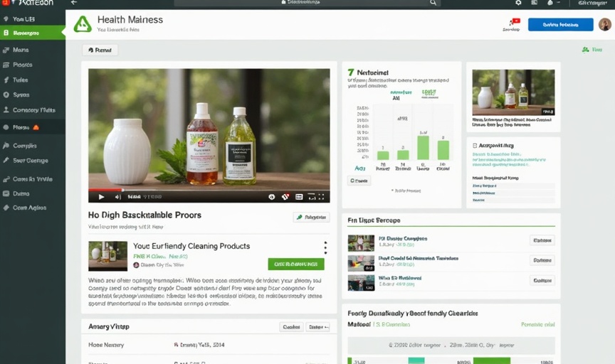The width and height of the screenshot is (615, 364).
Task: Select the diamond icon beside Com Agioo
Action: tap(6, 208)
